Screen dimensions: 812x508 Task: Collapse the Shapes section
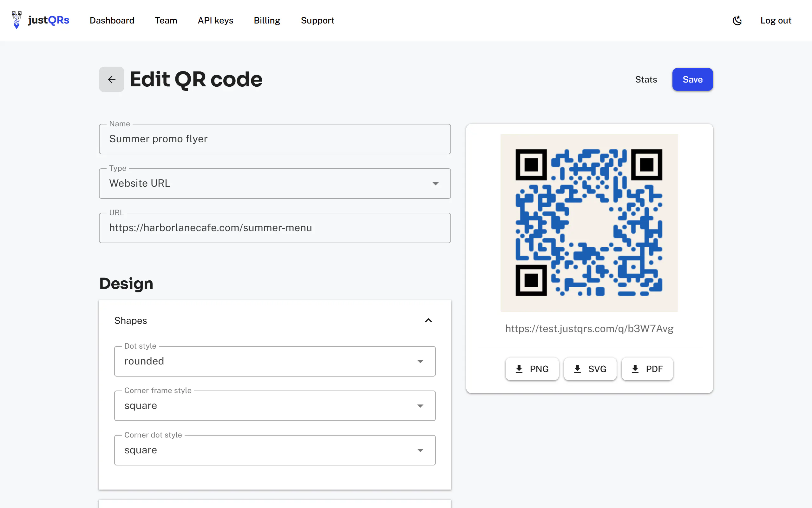[274, 321]
